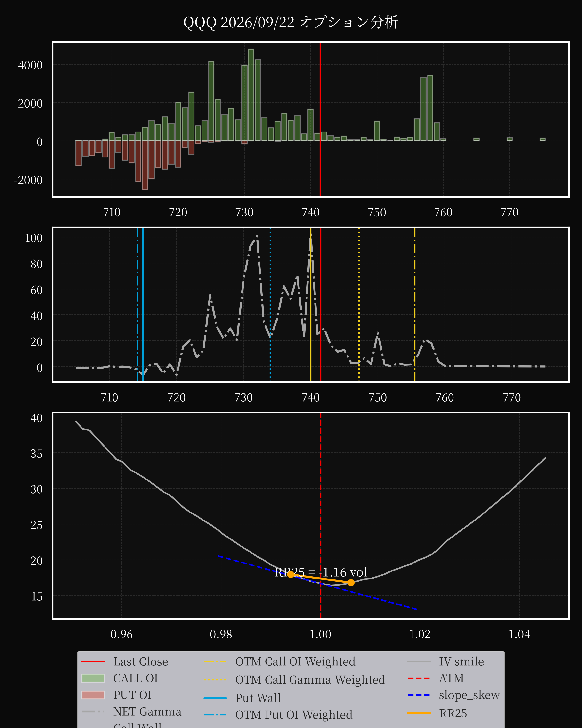Click the solid blue Put Wall legend sample

point(215,698)
